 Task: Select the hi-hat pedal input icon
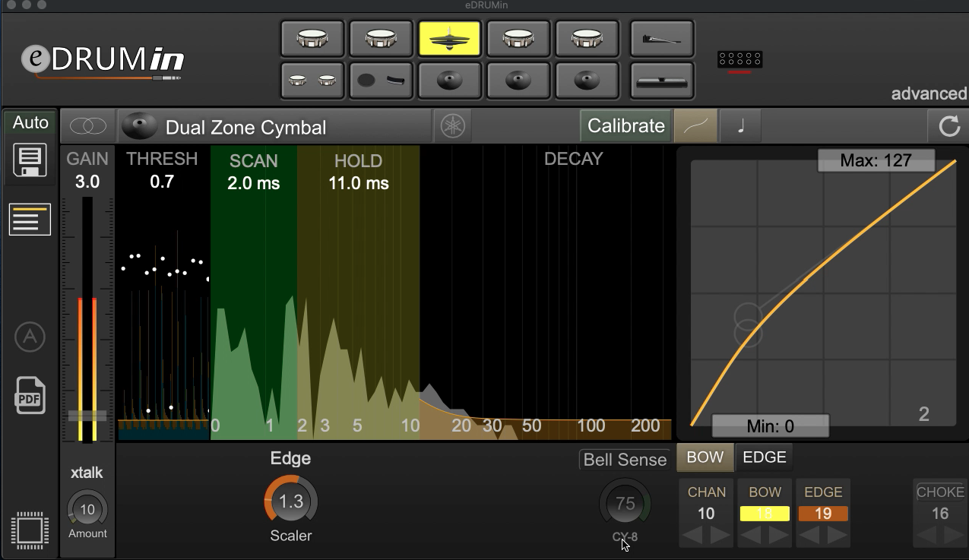click(662, 39)
